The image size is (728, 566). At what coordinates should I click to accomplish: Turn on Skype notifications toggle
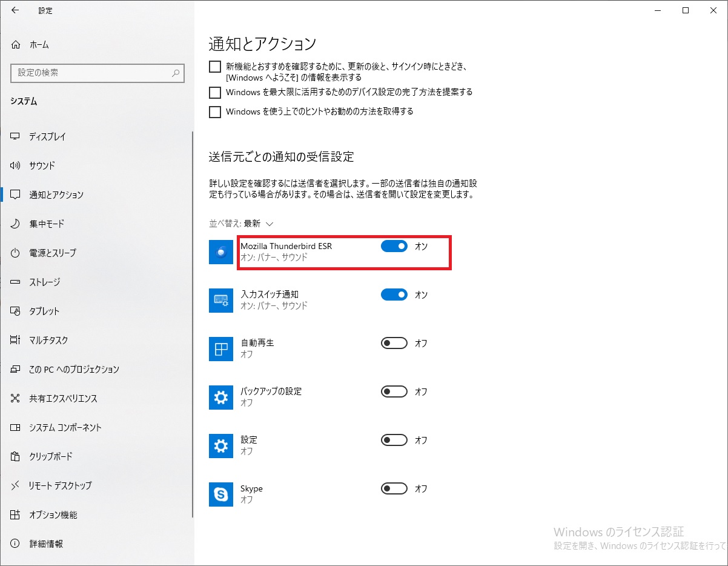tap(394, 488)
